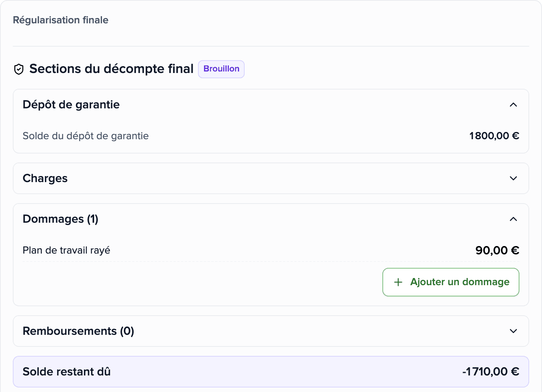Click the Dépôt de garantie section title

71,105
